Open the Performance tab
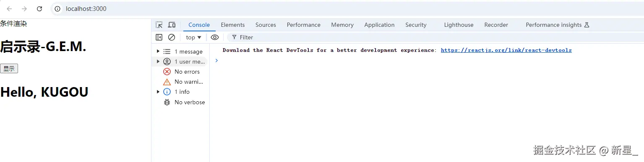The height and width of the screenshot is (162, 644). pos(303,25)
